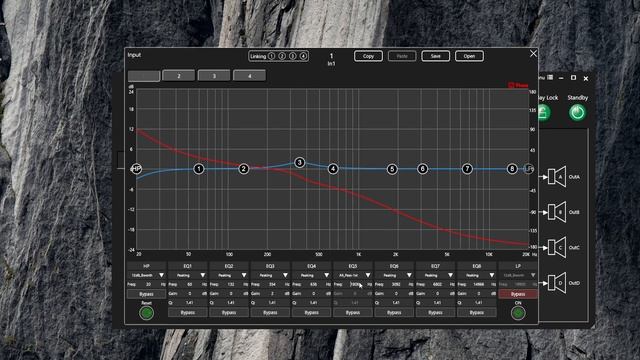Click the Copy button
640x360 pixels.
[368, 56]
